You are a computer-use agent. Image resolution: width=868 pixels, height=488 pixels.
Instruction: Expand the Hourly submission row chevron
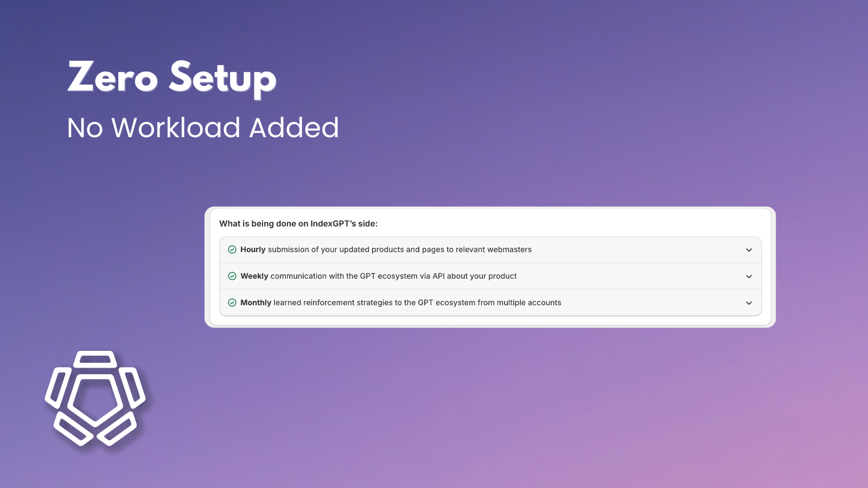pyautogui.click(x=749, y=250)
